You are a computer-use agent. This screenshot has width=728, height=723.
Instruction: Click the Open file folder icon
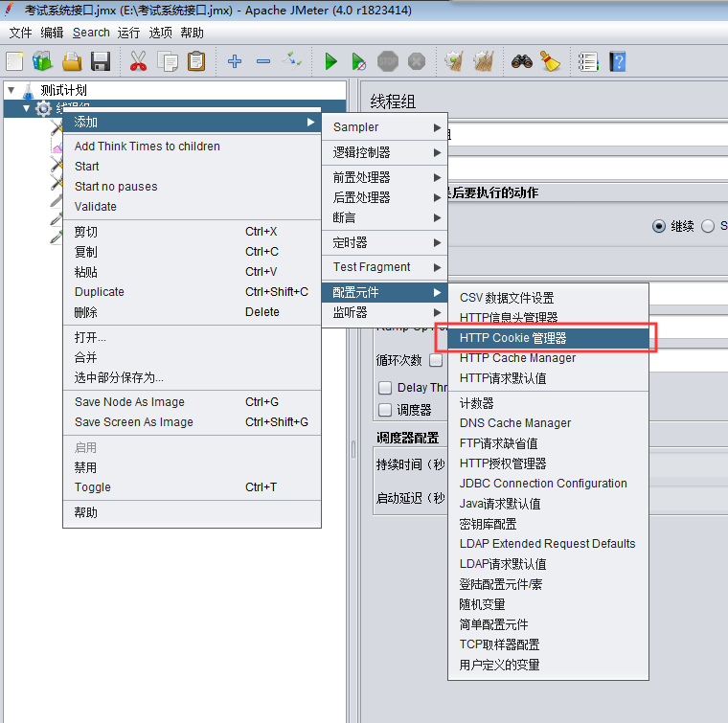tap(72, 61)
